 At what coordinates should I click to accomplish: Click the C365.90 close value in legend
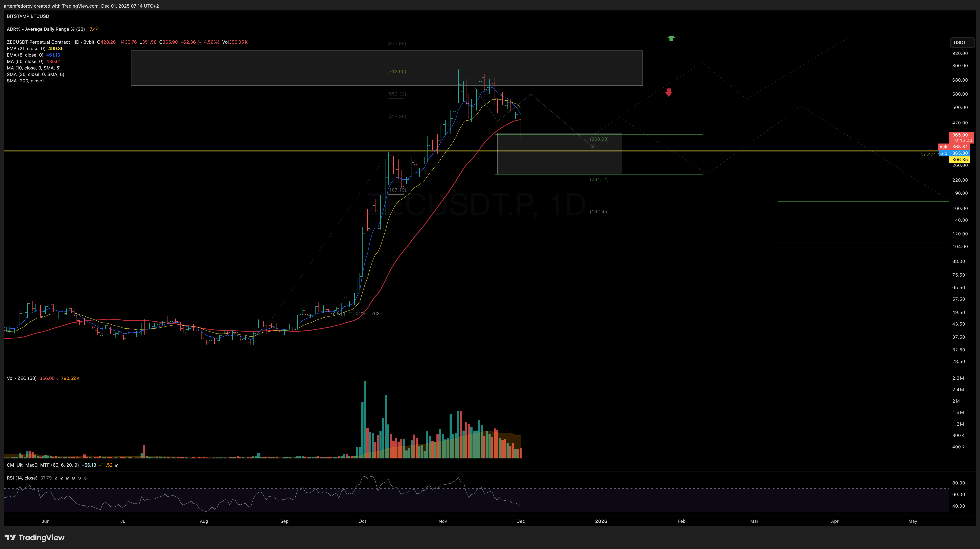[168, 42]
